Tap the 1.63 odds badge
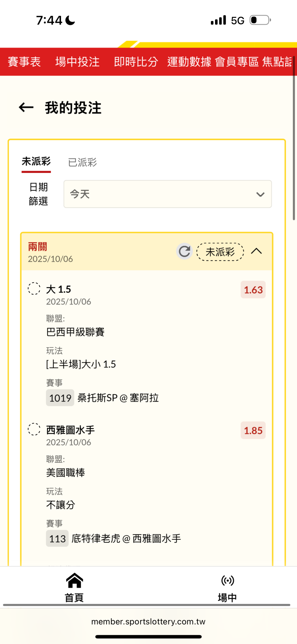This screenshot has width=297, height=644. click(x=253, y=290)
